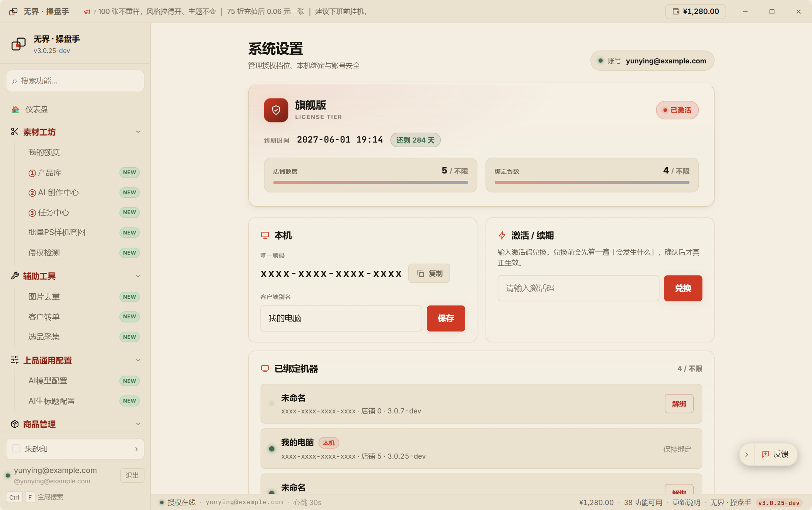Click the wrench icon for 辅助工具

coord(15,276)
